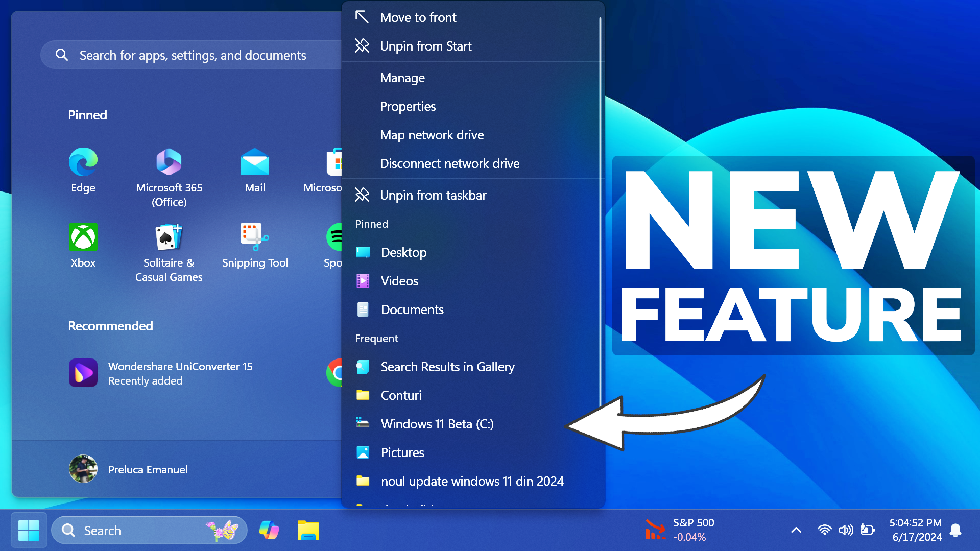The height and width of the screenshot is (551, 980).
Task: Select Properties from the context menu
Action: 408,106
